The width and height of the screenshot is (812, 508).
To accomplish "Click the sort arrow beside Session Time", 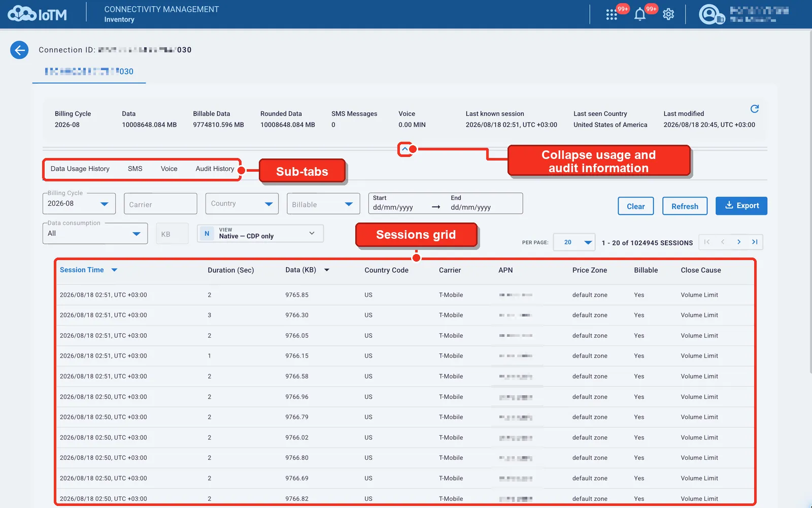I will tap(114, 270).
